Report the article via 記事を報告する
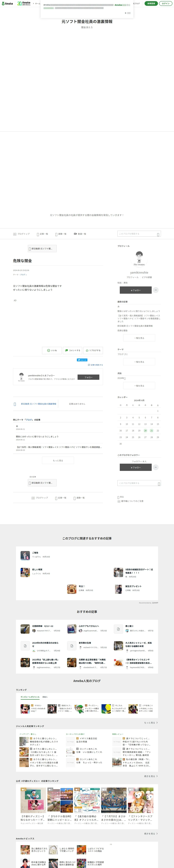Image resolution: width=174 pixels, height=868 pixels. tap(95, 365)
